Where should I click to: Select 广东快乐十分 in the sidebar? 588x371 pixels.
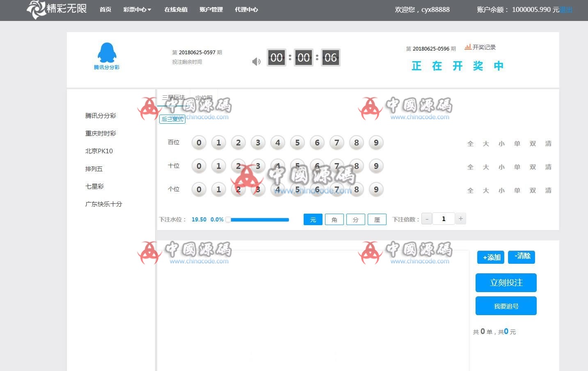tap(103, 204)
